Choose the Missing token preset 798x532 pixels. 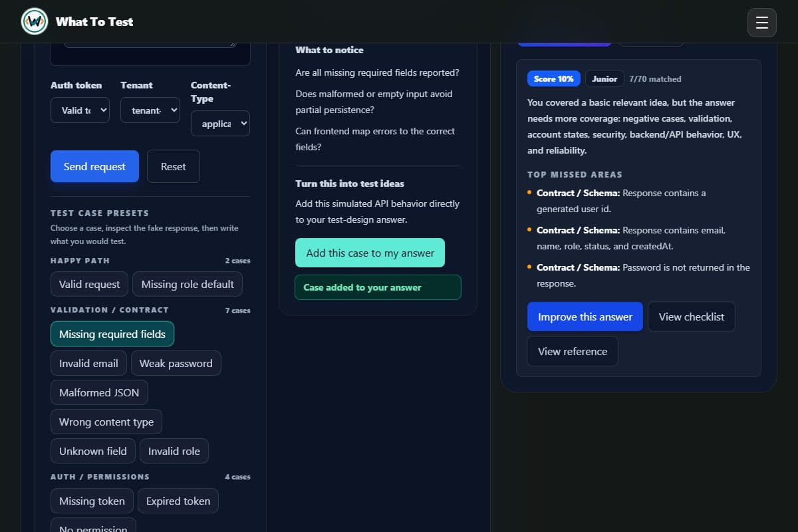pos(92,501)
